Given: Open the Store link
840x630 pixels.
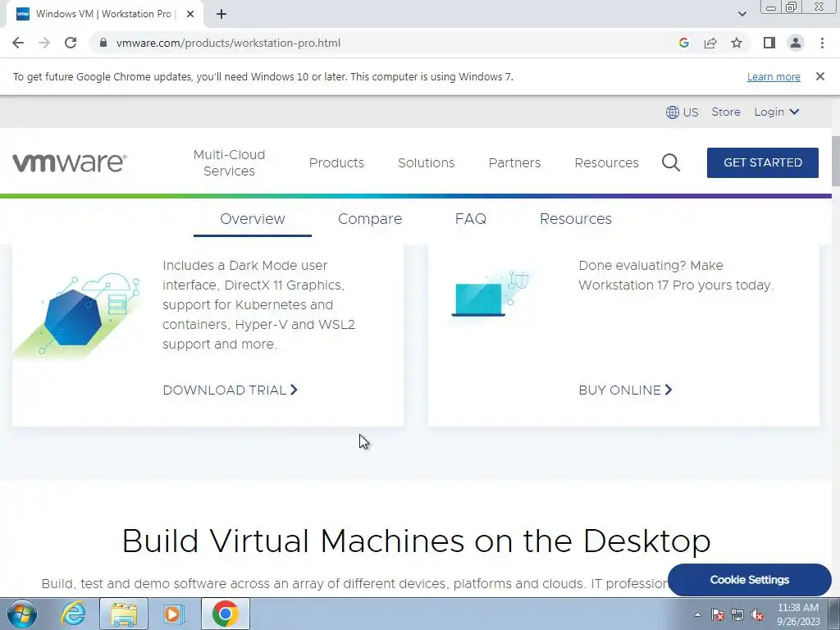Looking at the screenshot, I should [726, 112].
